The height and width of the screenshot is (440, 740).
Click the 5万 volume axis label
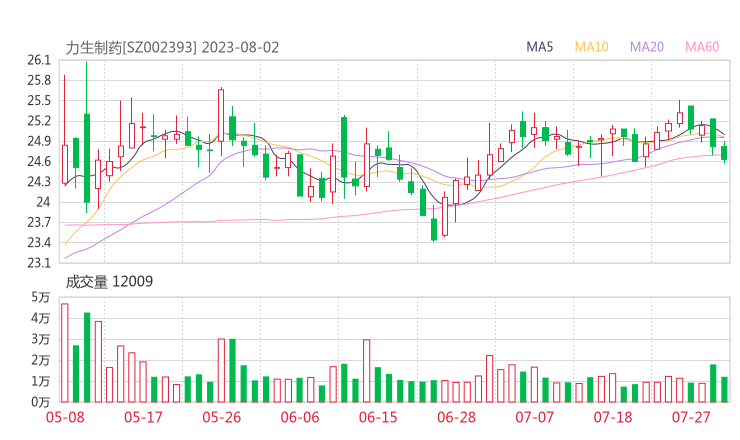click(x=41, y=297)
